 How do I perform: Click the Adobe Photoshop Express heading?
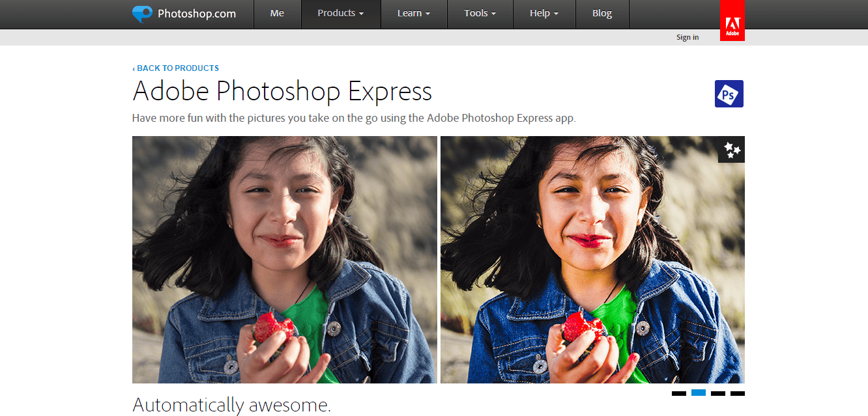pos(282,91)
